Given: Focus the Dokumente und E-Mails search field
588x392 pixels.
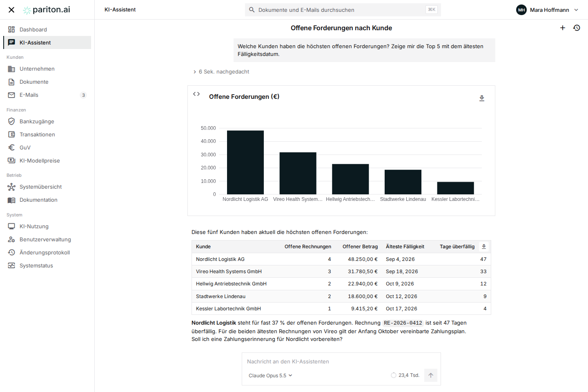Looking at the screenshot, I should click(x=343, y=10).
